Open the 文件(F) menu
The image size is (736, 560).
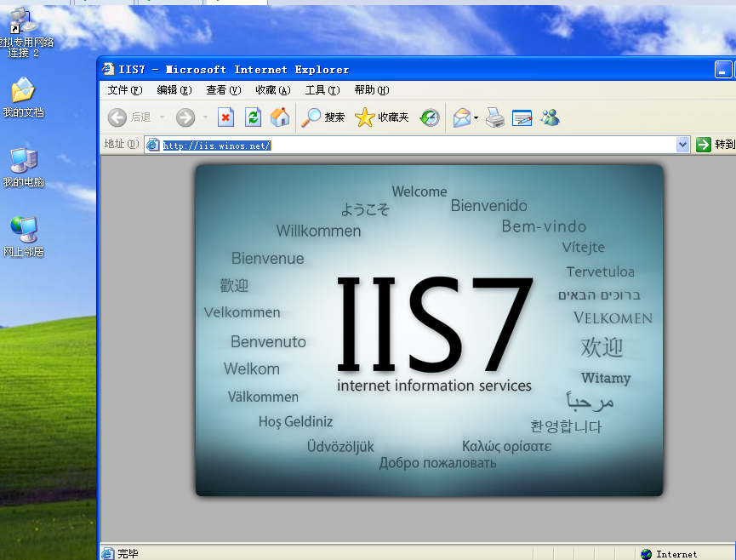pyautogui.click(x=125, y=90)
